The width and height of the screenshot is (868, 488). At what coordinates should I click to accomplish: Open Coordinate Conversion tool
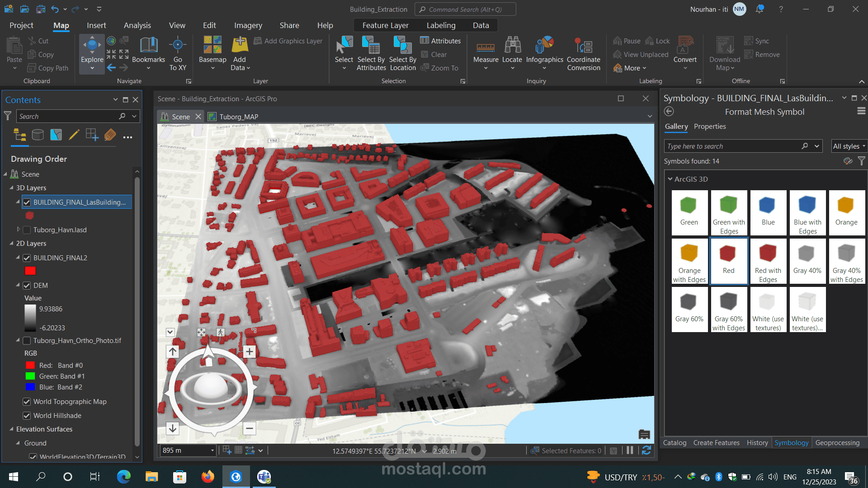[584, 53]
